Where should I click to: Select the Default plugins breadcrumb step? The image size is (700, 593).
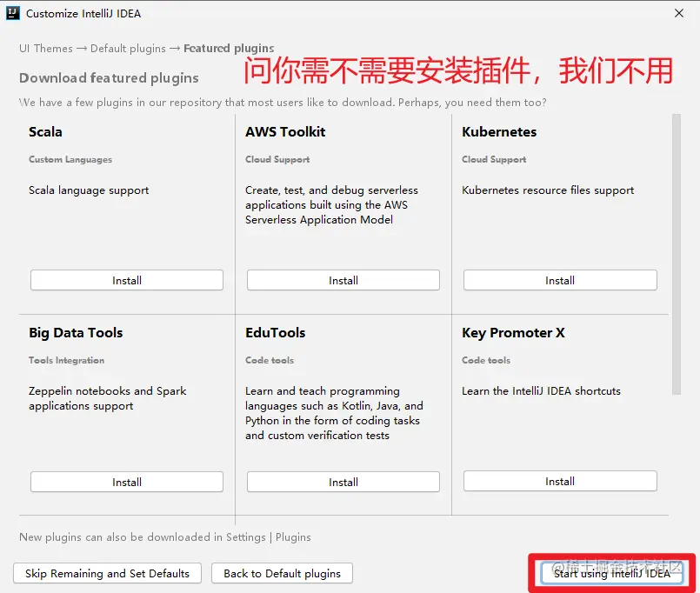click(x=128, y=48)
